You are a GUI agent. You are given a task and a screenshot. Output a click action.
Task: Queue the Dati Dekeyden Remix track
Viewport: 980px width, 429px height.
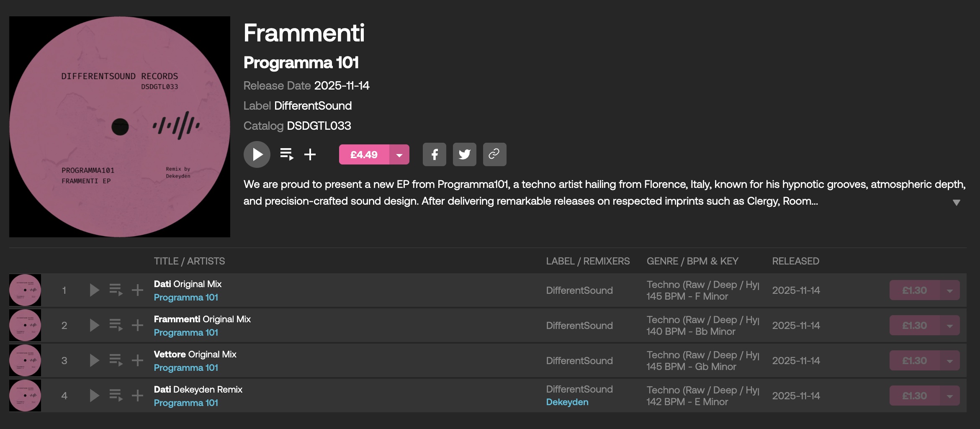click(116, 396)
